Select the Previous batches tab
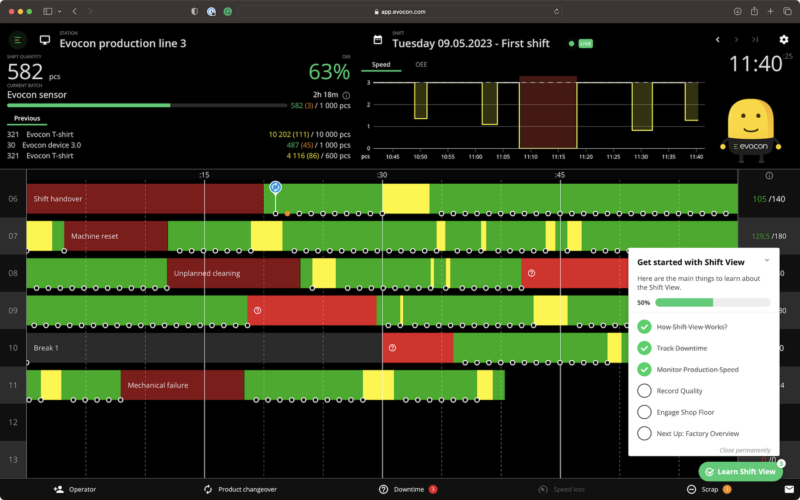800x500 pixels. pyautogui.click(x=27, y=118)
